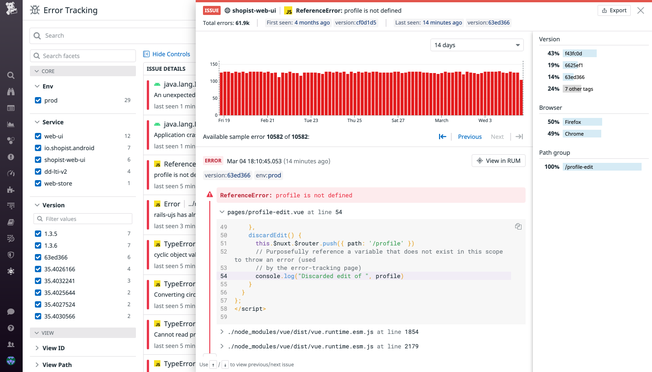Collapse the VIEW facet group
This screenshot has height=372, width=652.
[x=83, y=333]
